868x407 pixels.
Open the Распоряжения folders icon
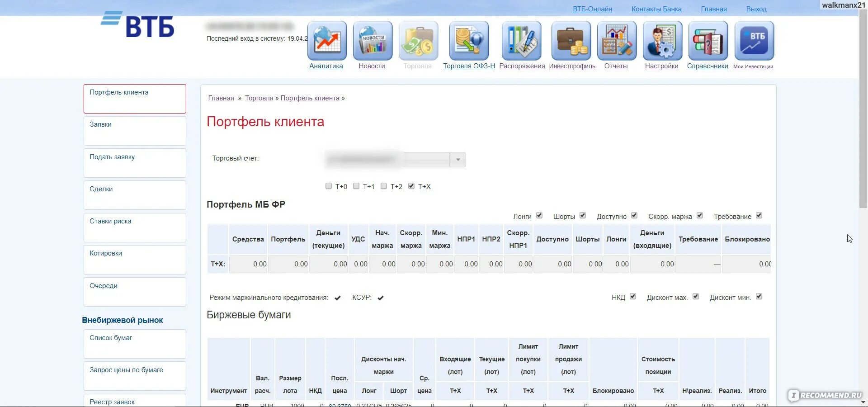click(521, 41)
